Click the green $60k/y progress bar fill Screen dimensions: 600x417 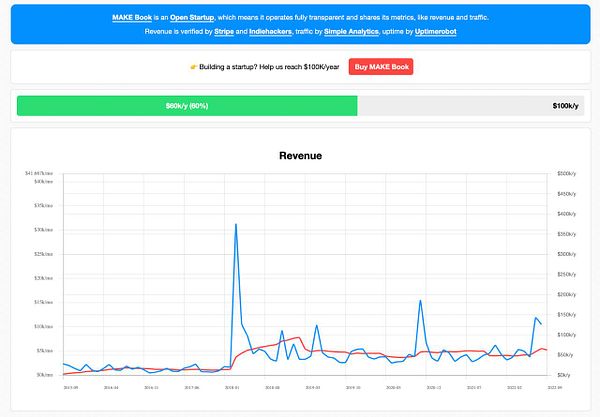(187, 106)
